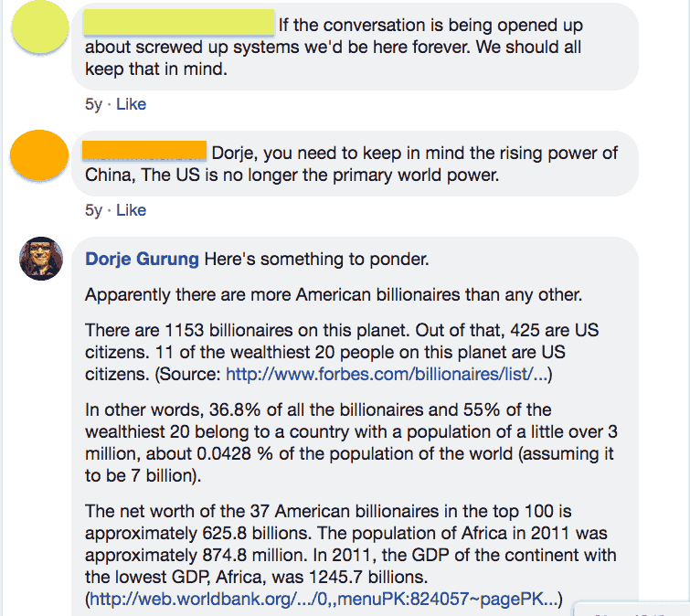Click the '37 American billionaires' net worth paragraph
The width and height of the screenshot is (690, 616).
click(347, 545)
